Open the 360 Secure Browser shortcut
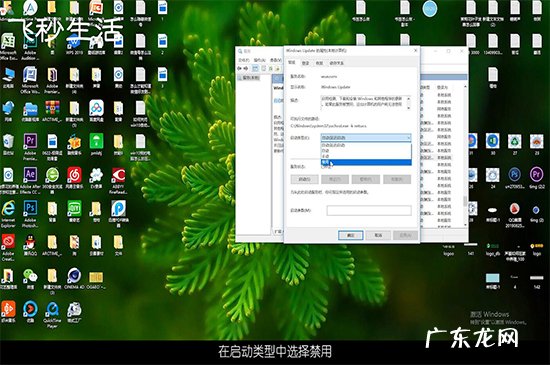 (52, 175)
